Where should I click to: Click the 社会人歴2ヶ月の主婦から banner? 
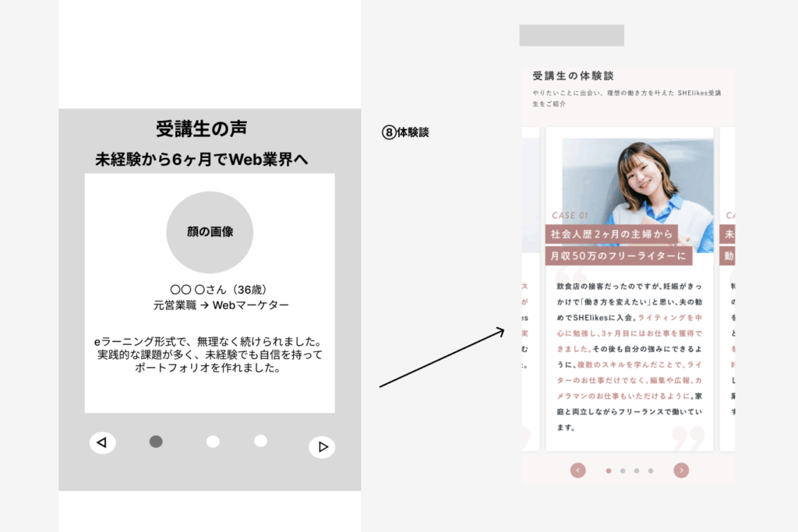coord(611,234)
